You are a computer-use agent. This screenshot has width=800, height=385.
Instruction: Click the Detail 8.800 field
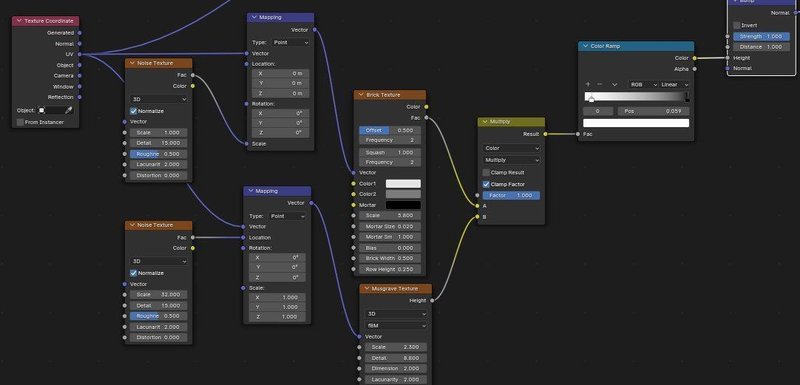pos(396,358)
